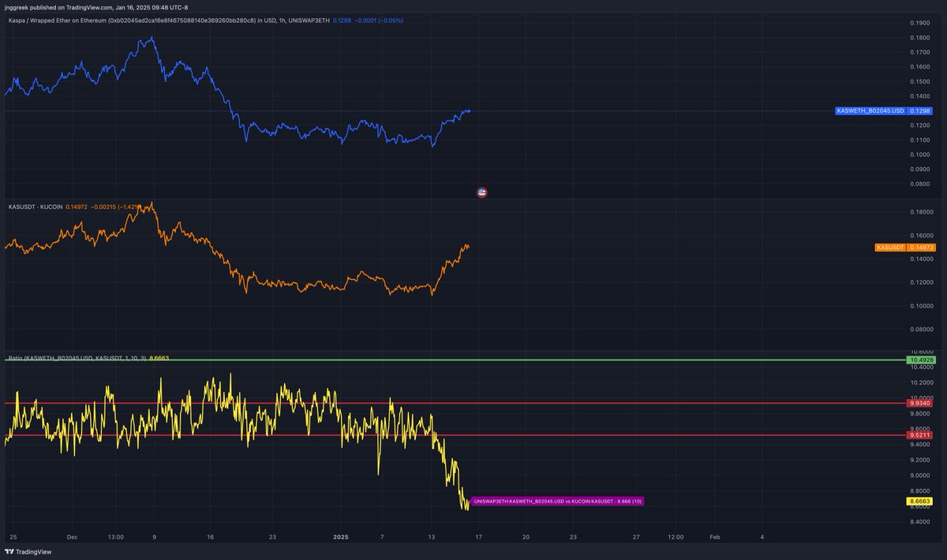Click the blue 0.1298 price label on scale
The height and width of the screenshot is (560, 947).
(920, 111)
